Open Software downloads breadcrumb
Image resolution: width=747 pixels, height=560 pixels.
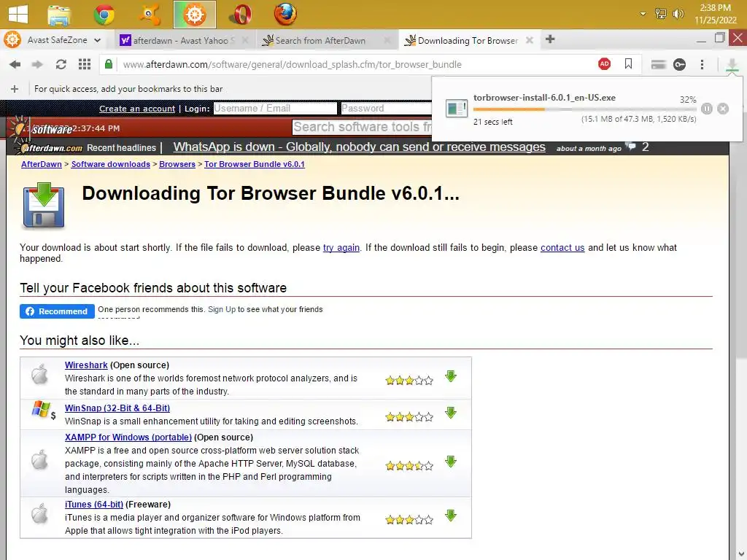111,164
